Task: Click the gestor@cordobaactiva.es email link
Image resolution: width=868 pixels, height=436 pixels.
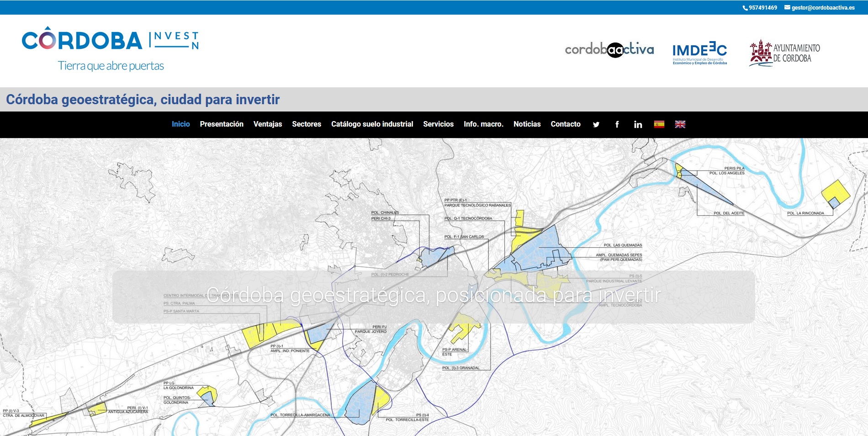Action: point(823,8)
